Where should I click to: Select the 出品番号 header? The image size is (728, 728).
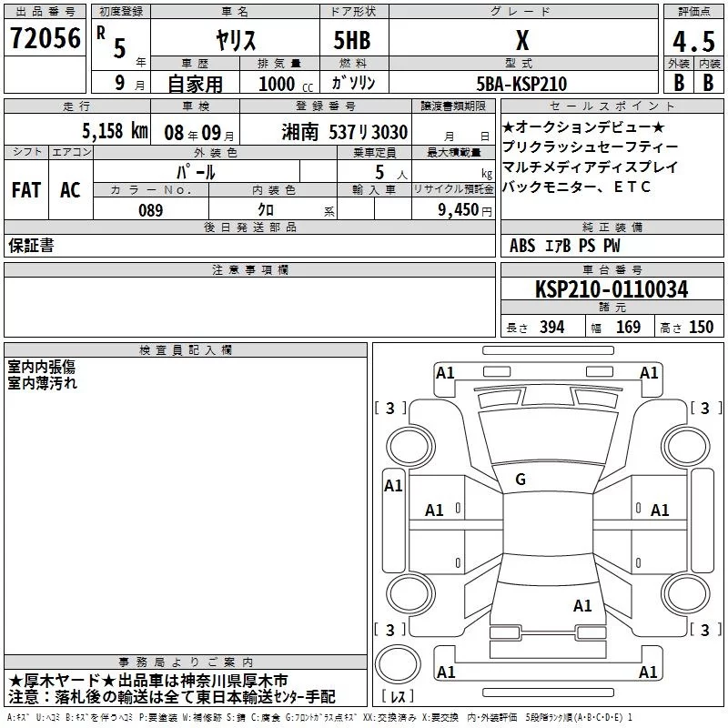coord(45,12)
